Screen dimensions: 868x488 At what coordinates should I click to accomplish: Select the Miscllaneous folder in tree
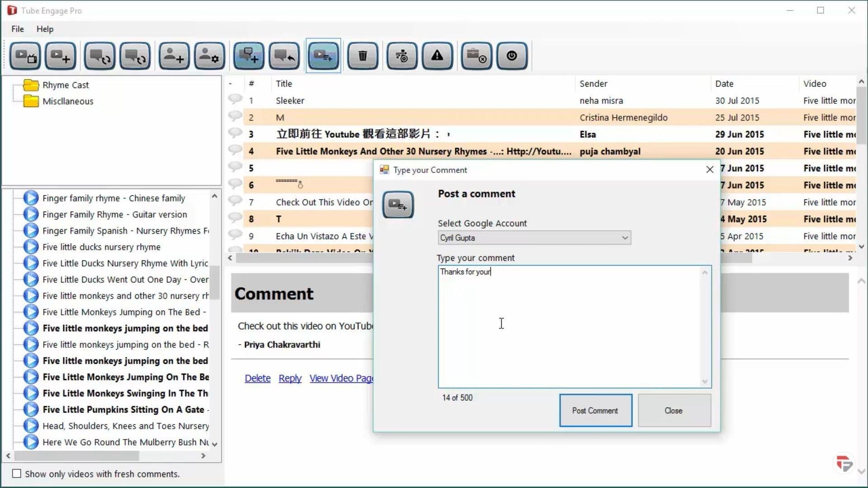(x=68, y=101)
